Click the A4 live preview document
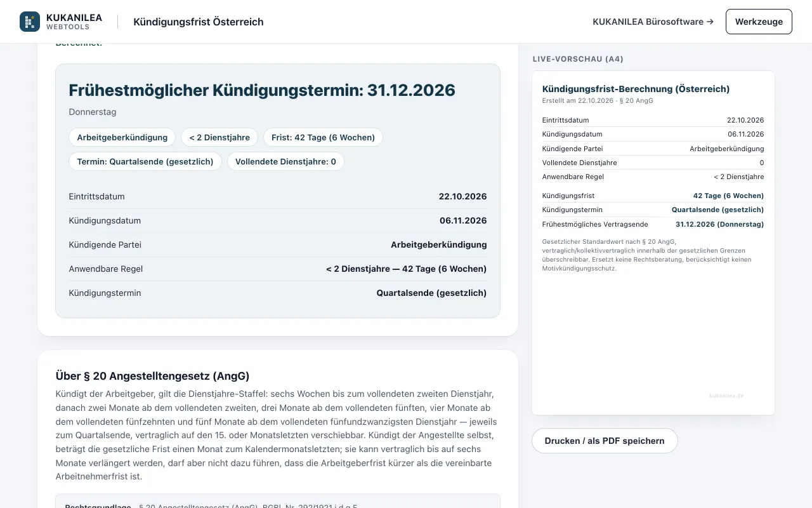 653,243
